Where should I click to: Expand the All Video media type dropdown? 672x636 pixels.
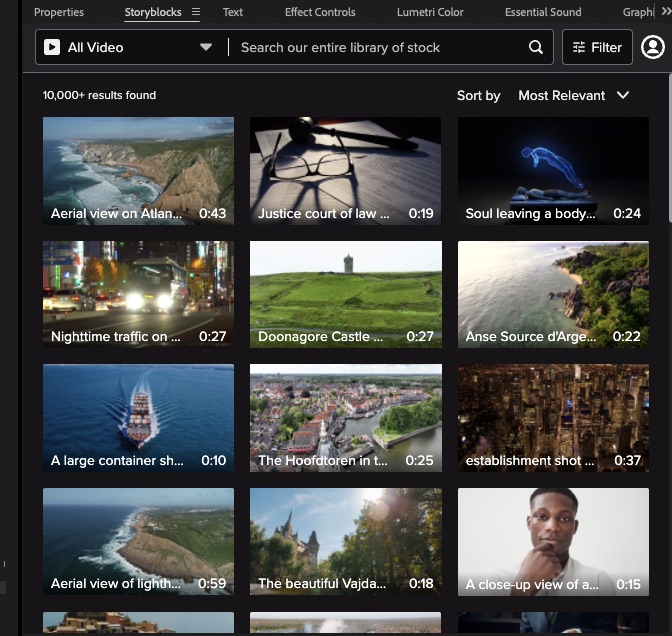pyautogui.click(x=206, y=47)
